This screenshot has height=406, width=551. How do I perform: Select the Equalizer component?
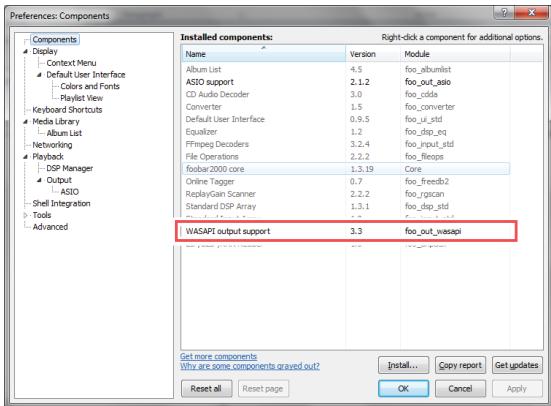(346, 132)
